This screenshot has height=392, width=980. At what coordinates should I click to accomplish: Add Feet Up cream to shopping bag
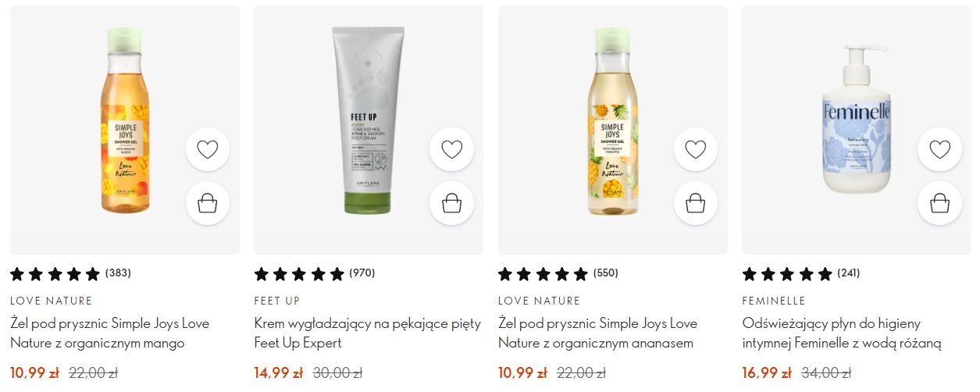[452, 204]
